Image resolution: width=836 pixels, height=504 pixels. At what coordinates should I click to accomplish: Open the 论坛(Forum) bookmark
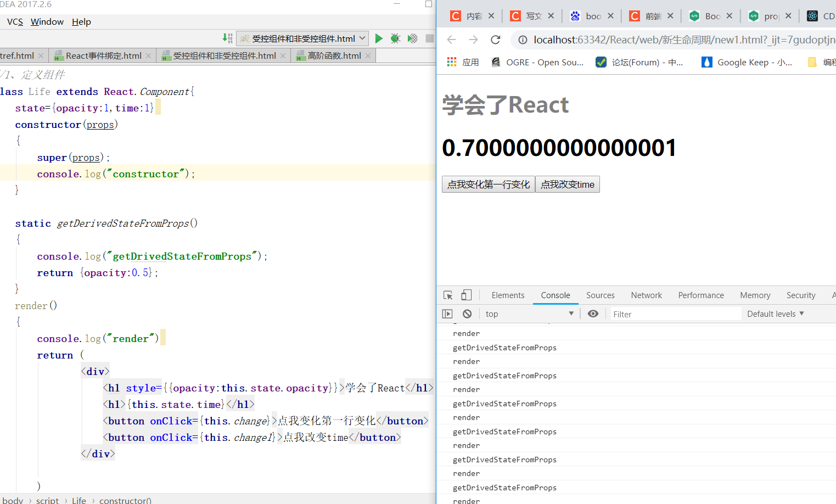coord(639,63)
